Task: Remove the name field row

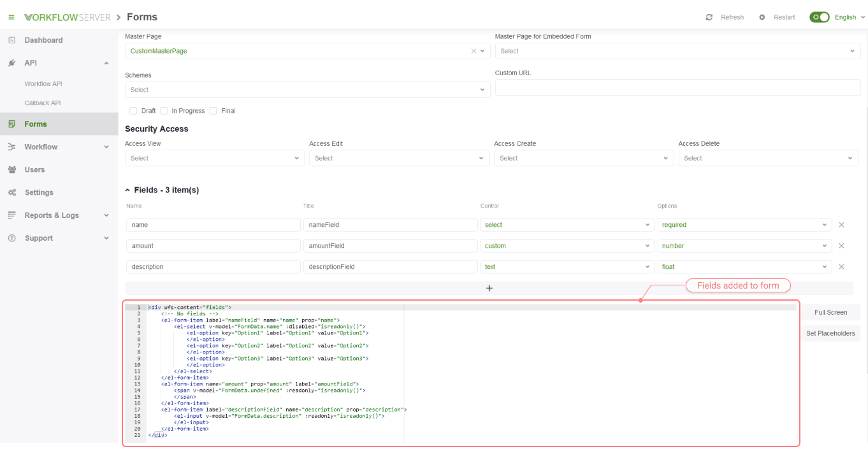Action: pos(841,225)
